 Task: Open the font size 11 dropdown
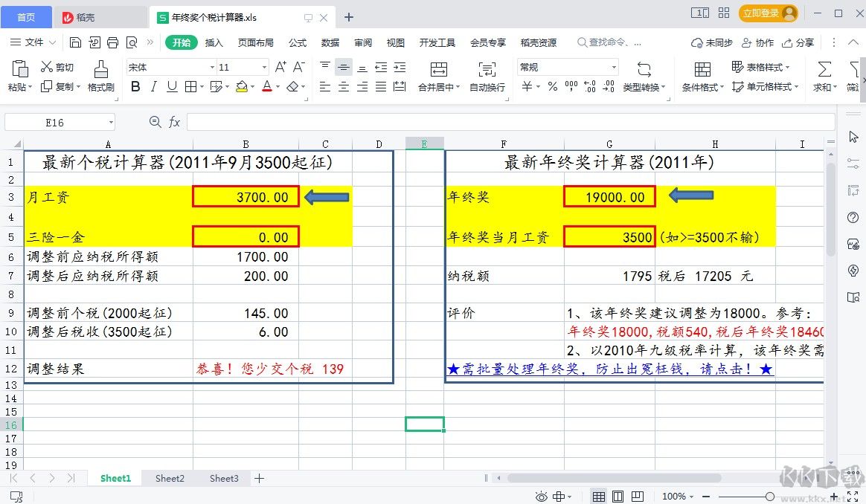coord(264,68)
